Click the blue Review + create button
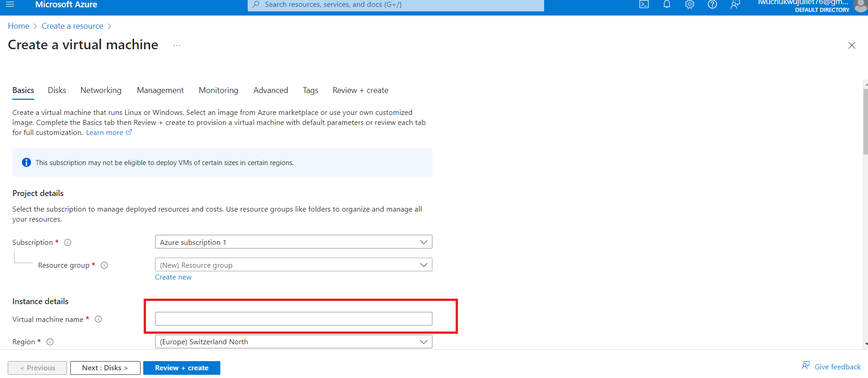This screenshot has height=378, width=868. pos(182,368)
